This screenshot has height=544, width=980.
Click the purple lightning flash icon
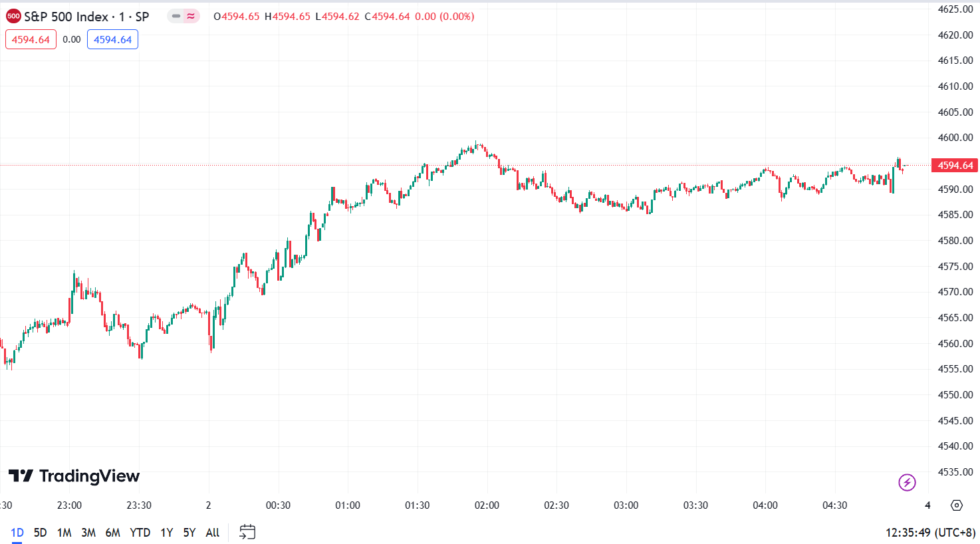907,482
